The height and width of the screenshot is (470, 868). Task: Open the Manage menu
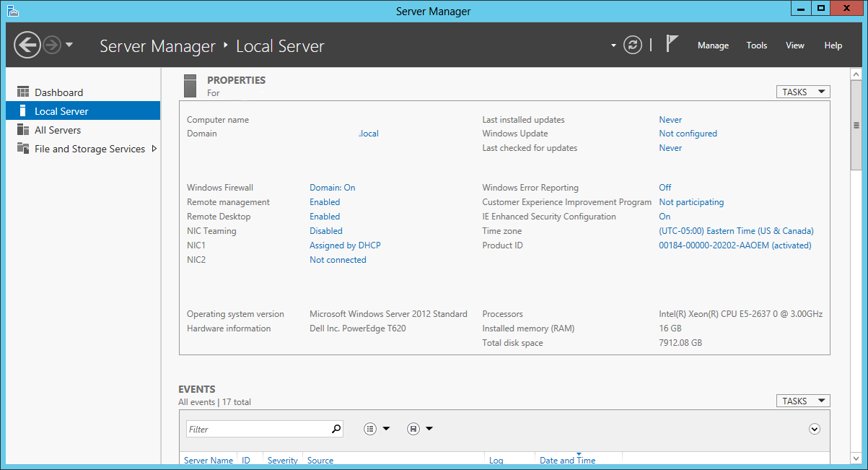713,45
